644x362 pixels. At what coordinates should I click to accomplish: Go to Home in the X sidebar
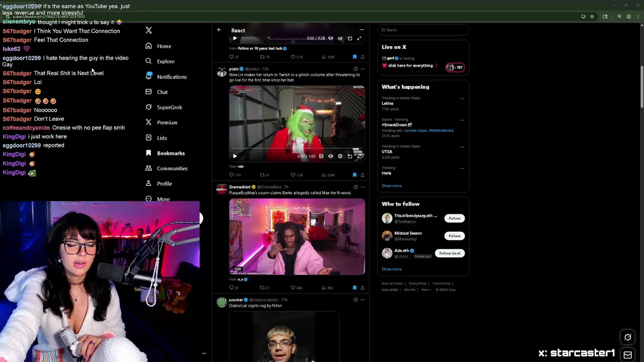pyautogui.click(x=158, y=46)
